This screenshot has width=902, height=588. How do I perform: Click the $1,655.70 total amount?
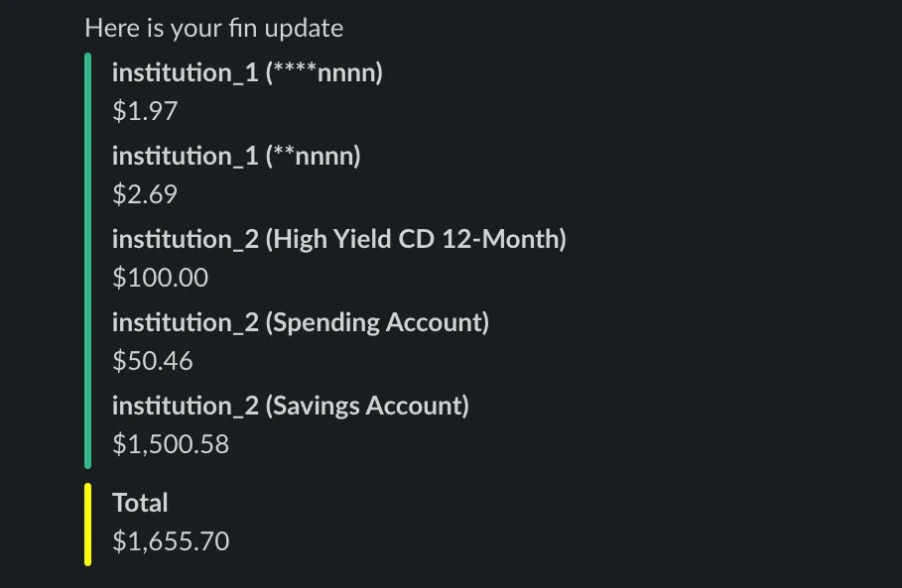coord(171,540)
